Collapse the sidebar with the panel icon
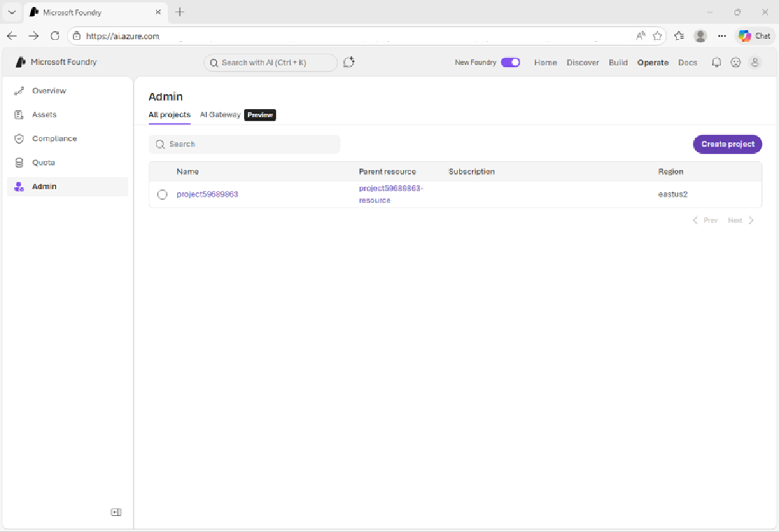779x532 pixels. tap(116, 512)
